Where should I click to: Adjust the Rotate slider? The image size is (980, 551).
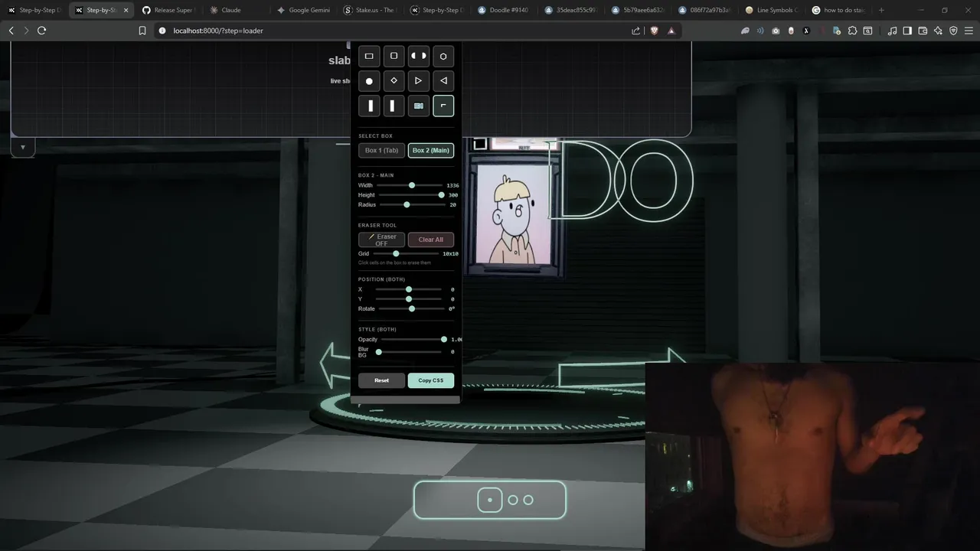pos(412,308)
